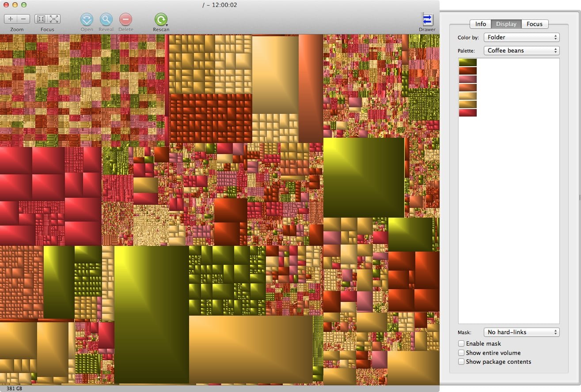The height and width of the screenshot is (392, 581).
Task: Click the focus inward arrows icon
Action: [x=41, y=19]
